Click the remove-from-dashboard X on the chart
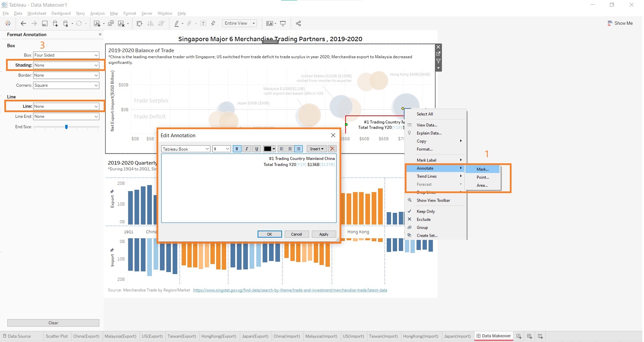The height and width of the screenshot is (342, 644). click(438, 47)
